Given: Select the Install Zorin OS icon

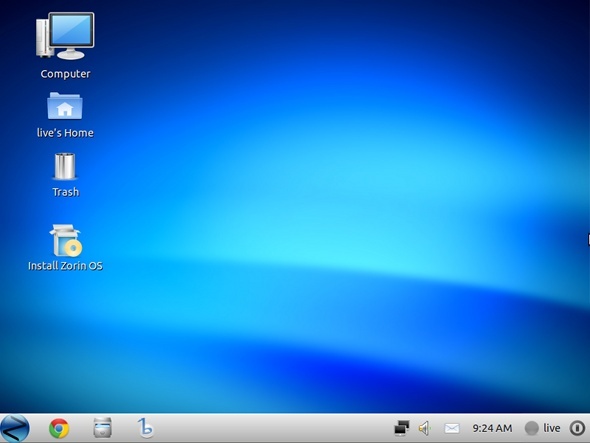Looking at the screenshot, I should pos(65,240).
